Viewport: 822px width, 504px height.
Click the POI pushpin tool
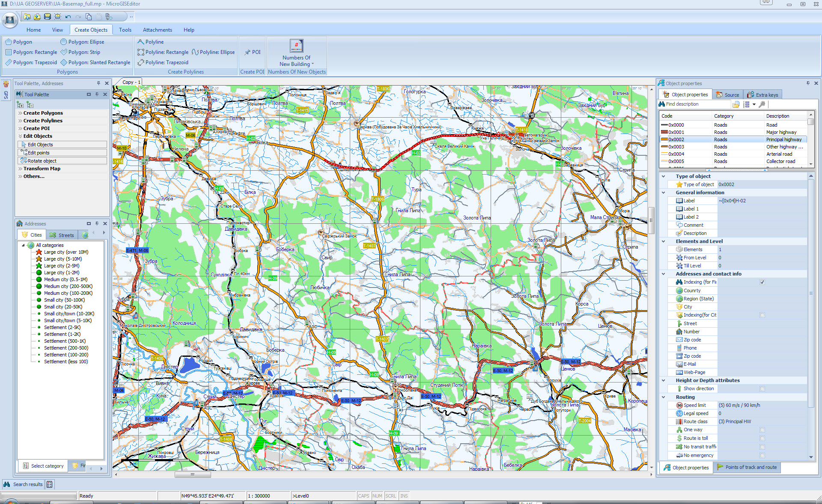coord(253,52)
